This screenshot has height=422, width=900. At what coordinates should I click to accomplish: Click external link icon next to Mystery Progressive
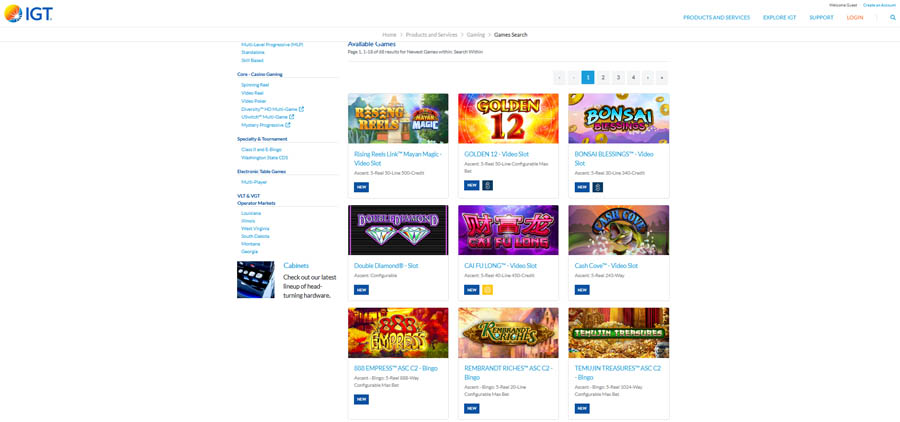pyautogui.click(x=288, y=125)
